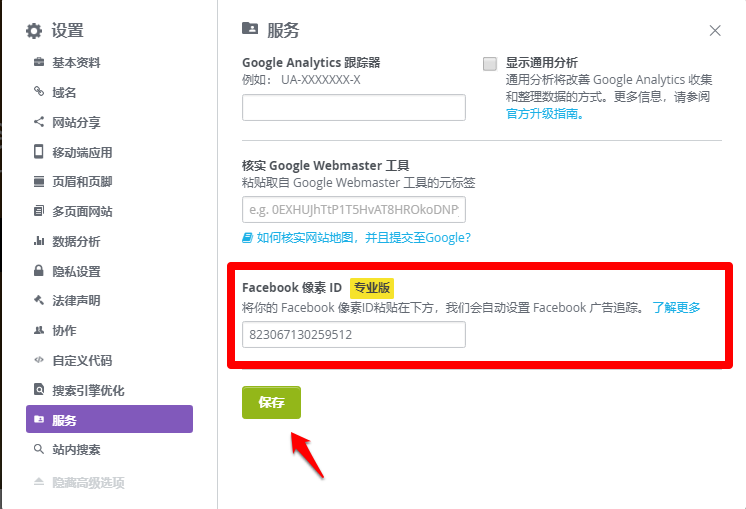Image resolution: width=746 pixels, height=509 pixels.
Task: Click the 核实 Google Webmaster 工具 heading
Action: [x=325, y=166]
